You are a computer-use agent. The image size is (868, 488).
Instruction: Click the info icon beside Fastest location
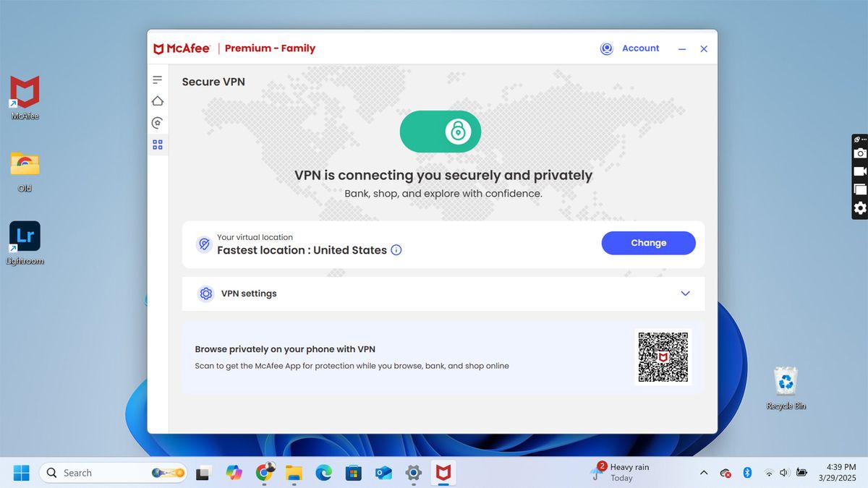[x=396, y=250]
